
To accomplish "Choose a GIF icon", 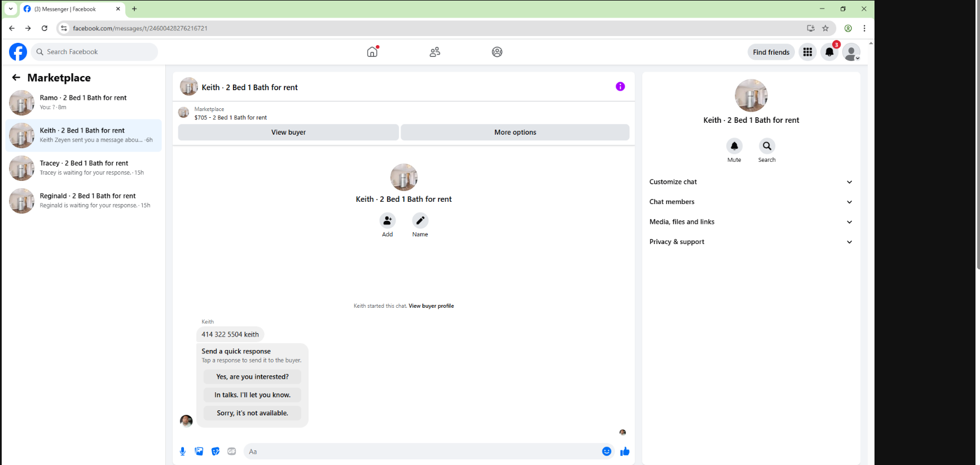I will click(x=232, y=451).
